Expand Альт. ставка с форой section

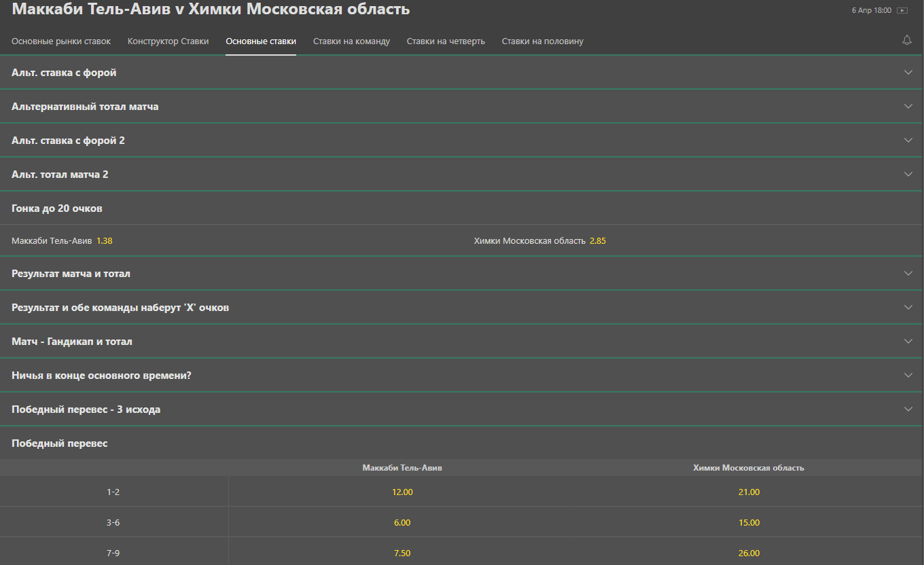click(x=462, y=72)
